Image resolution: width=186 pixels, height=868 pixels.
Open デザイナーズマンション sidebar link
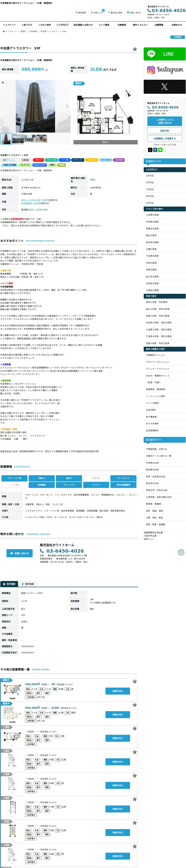(x=164, y=362)
